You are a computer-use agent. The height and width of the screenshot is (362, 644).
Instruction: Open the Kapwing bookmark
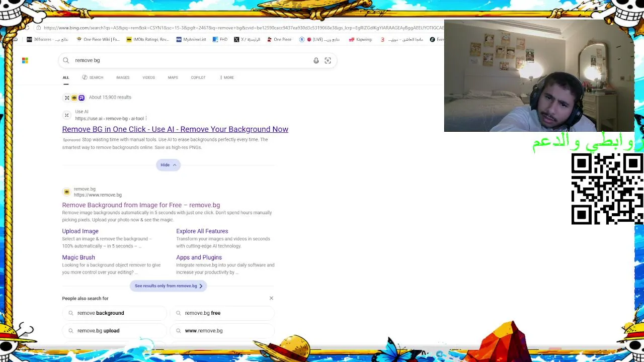coord(361,39)
